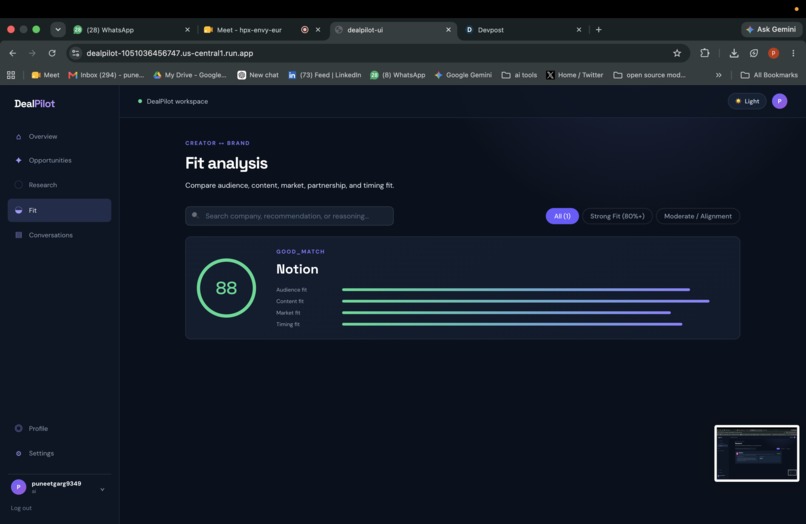Click the Log out link
This screenshot has width=806, height=524.
(21, 508)
